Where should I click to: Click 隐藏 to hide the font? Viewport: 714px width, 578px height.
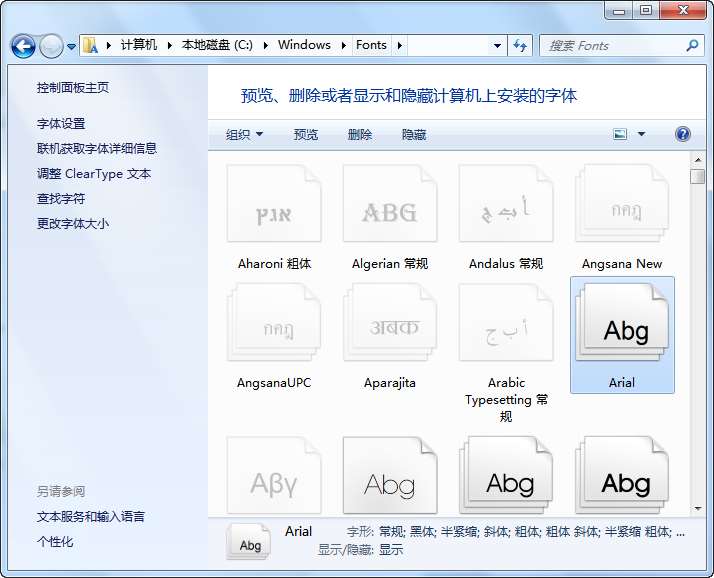tap(414, 134)
